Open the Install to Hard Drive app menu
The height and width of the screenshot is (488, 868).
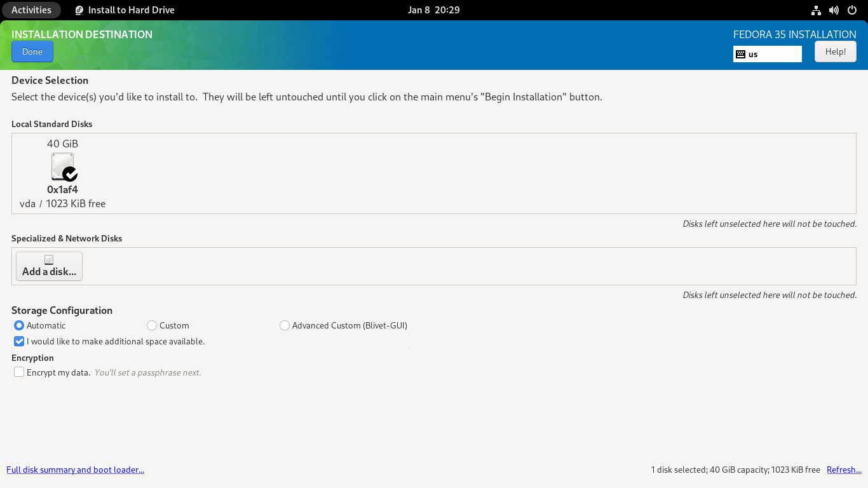[x=125, y=10]
